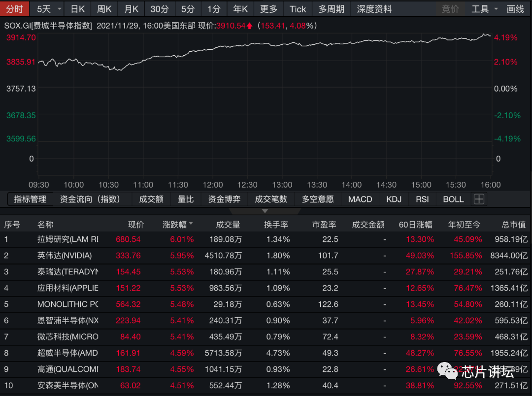Select the 5分 timeframe tab
Screen dimensions: 532x396
click(x=188, y=9)
